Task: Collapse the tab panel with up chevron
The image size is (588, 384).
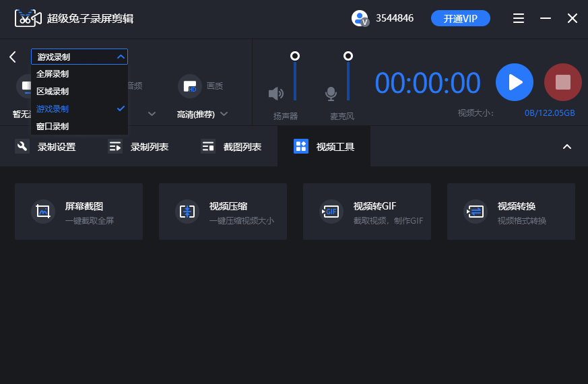Action: coord(567,146)
